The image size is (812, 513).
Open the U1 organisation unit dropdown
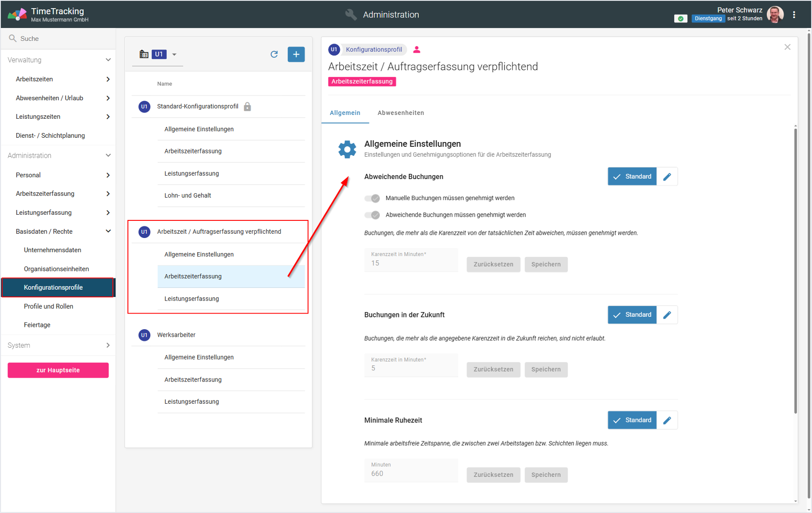coord(174,55)
